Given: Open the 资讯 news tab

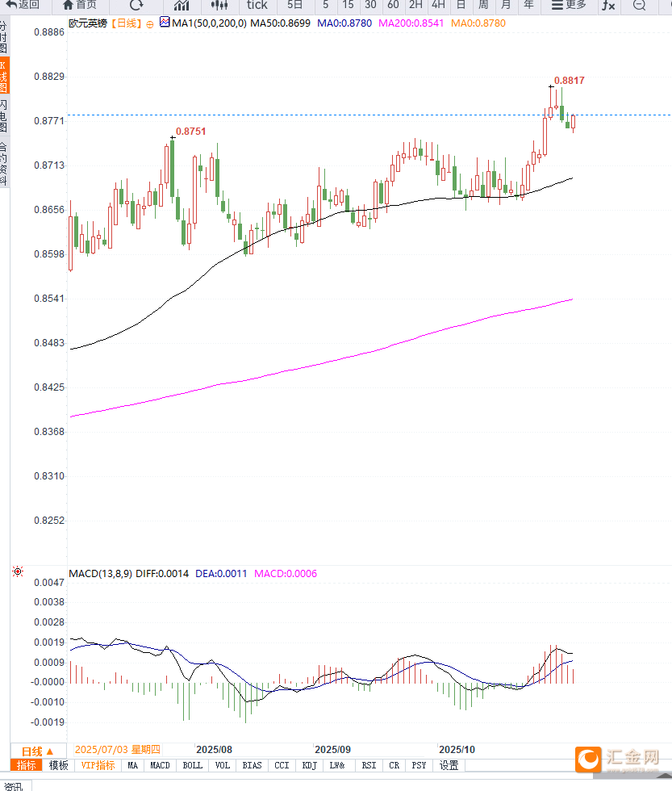Looking at the screenshot, I should tap(14, 786).
